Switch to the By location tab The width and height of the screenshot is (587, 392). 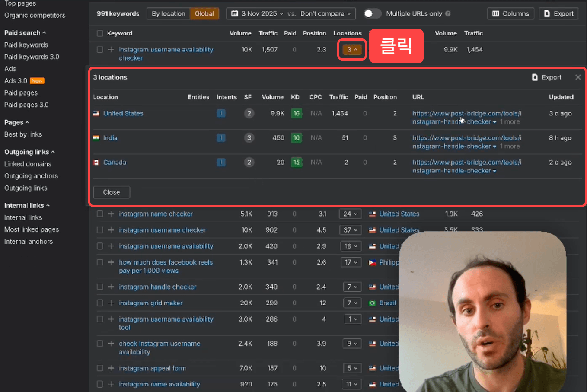coord(169,14)
